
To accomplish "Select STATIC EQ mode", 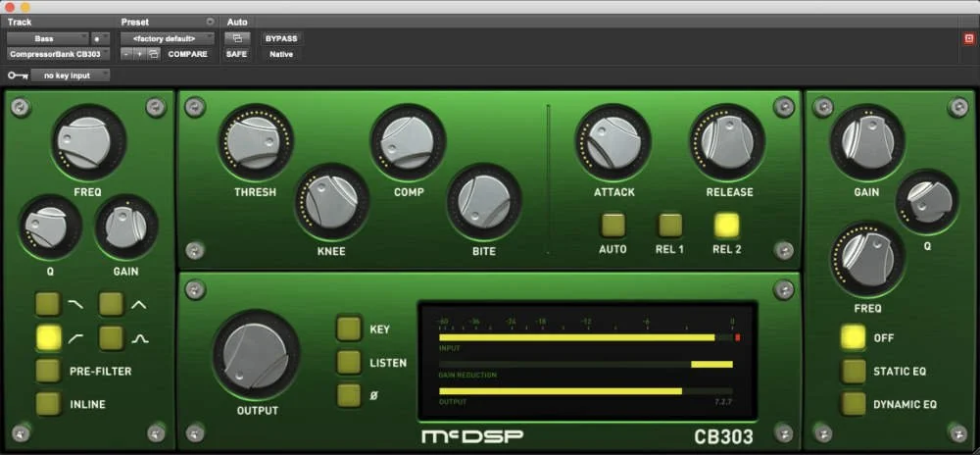I will pyautogui.click(x=854, y=371).
